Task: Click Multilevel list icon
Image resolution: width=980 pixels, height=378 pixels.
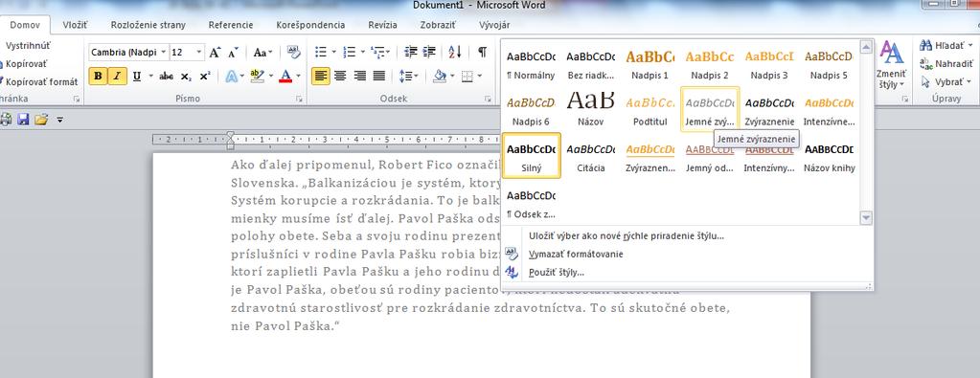Action: (376, 52)
